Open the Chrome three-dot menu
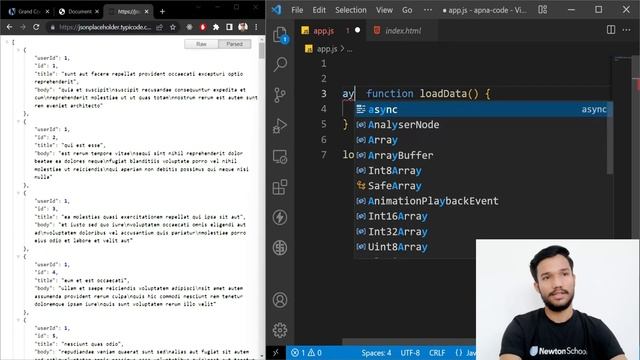Screen dimensions: 640x360 pos(256,27)
